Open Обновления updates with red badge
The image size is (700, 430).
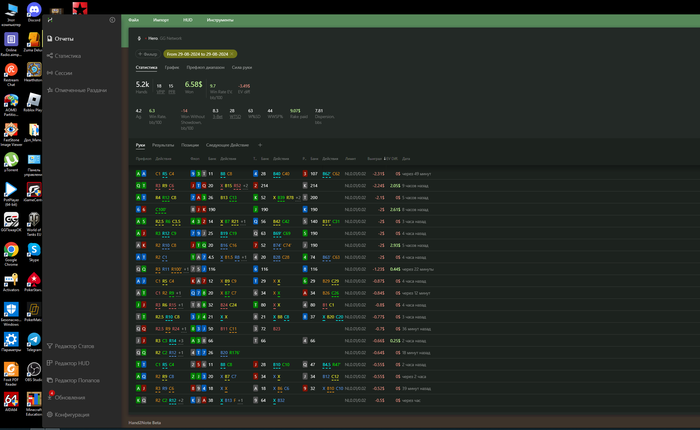pyautogui.click(x=66, y=397)
